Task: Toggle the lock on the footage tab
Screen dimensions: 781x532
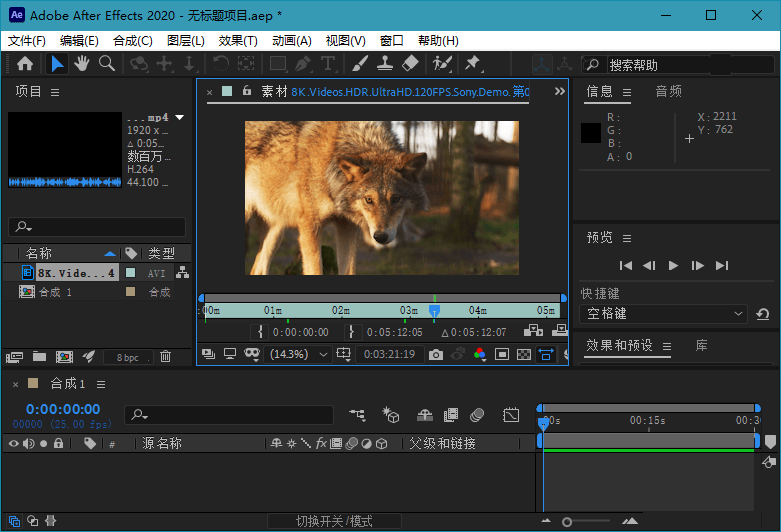Action: tap(246, 91)
